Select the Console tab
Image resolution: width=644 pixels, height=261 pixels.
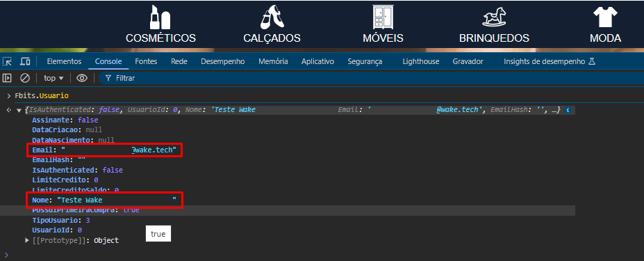[108, 61]
